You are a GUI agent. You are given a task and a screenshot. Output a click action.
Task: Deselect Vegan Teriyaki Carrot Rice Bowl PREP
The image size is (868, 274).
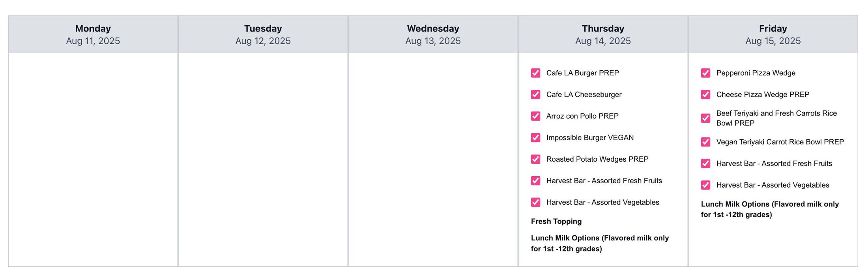[x=705, y=142]
